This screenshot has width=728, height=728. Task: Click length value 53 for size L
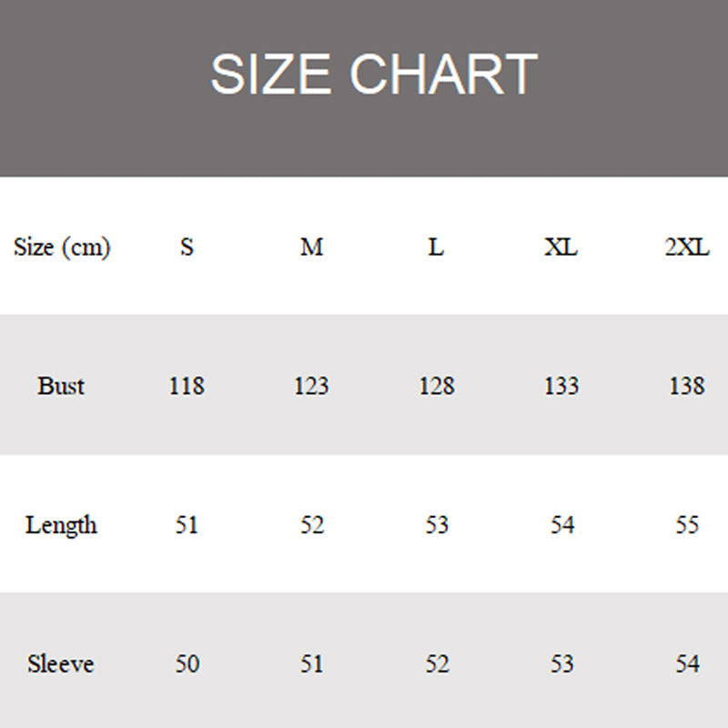pyautogui.click(x=436, y=525)
